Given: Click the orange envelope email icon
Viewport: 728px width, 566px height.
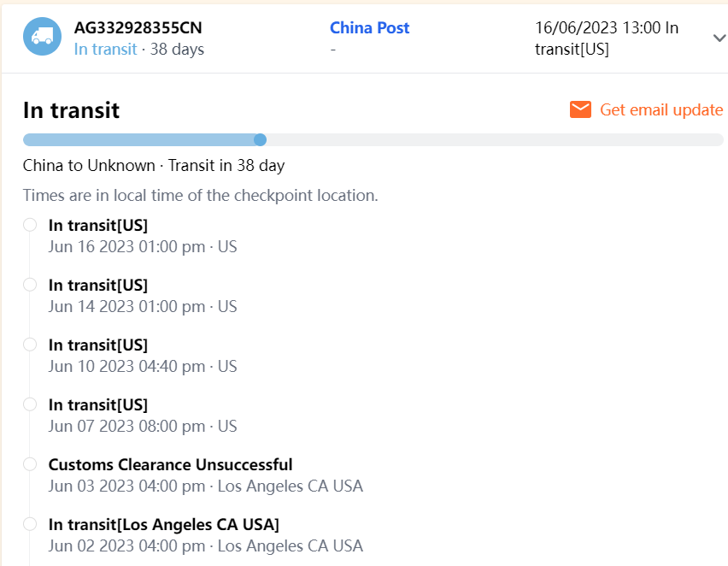Looking at the screenshot, I should [580, 109].
